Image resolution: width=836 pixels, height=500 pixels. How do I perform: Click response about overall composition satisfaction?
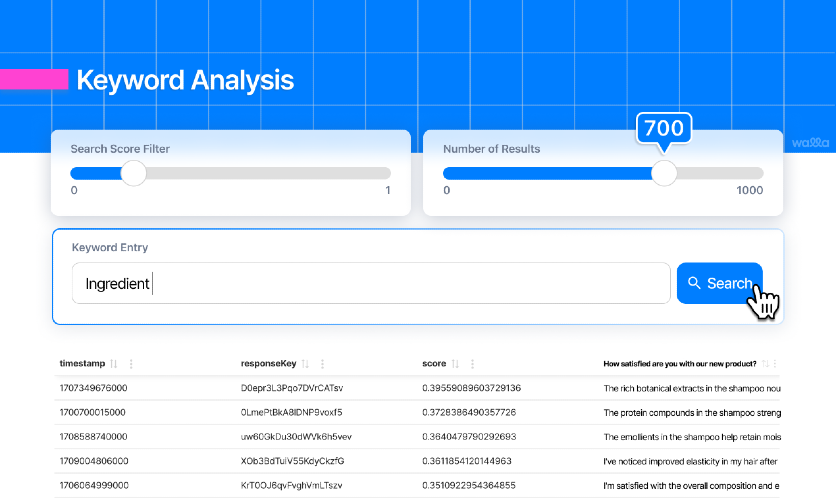692,486
